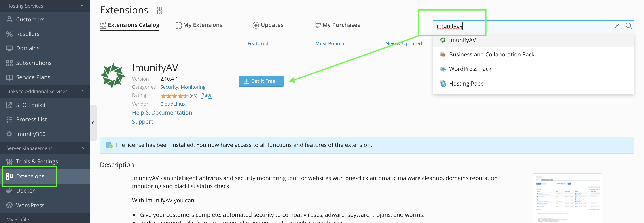
Task: Open Docker from the sidebar
Action: click(x=25, y=191)
